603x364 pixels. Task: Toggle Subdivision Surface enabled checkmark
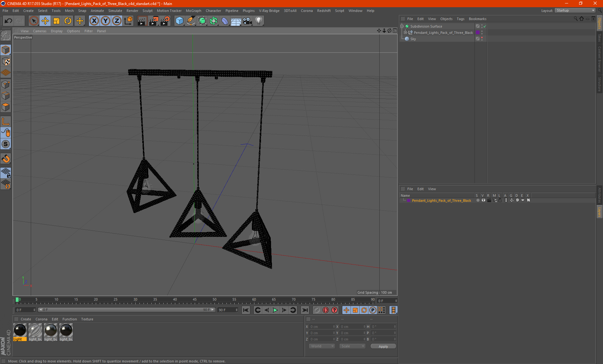click(485, 26)
